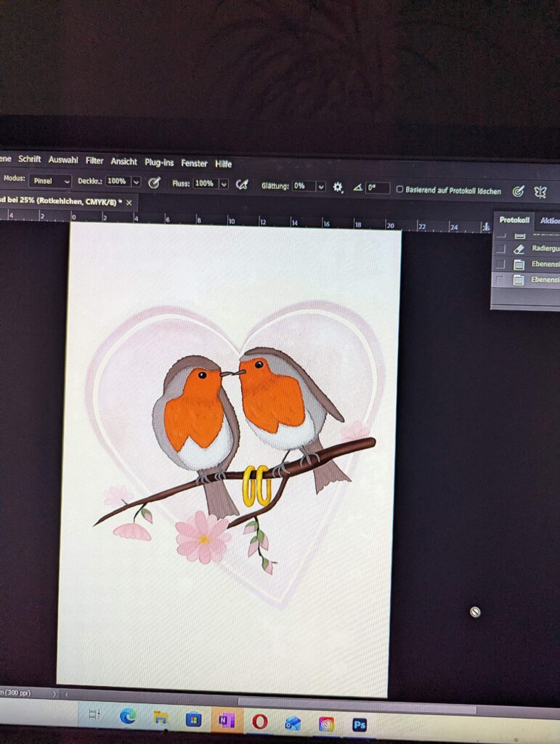Open Photoshop from the Windows taskbar
560x744 pixels.
coord(359,724)
